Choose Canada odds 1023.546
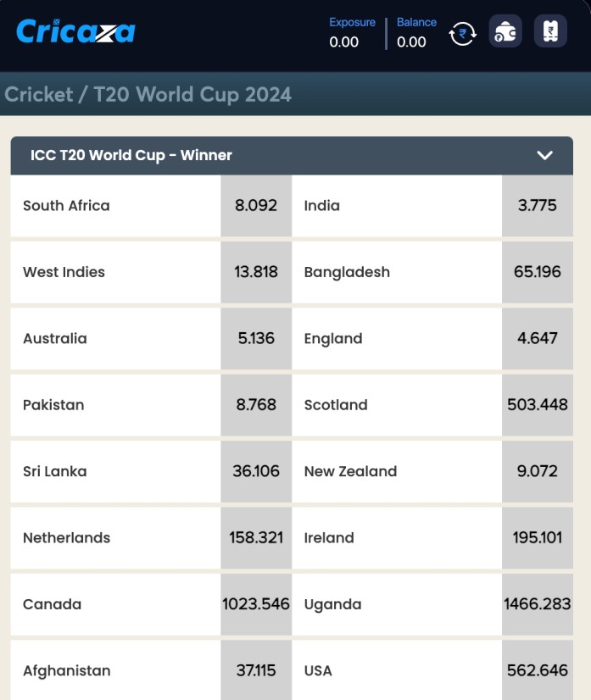Viewport: 591px width, 700px height. (x=256, y=604)
